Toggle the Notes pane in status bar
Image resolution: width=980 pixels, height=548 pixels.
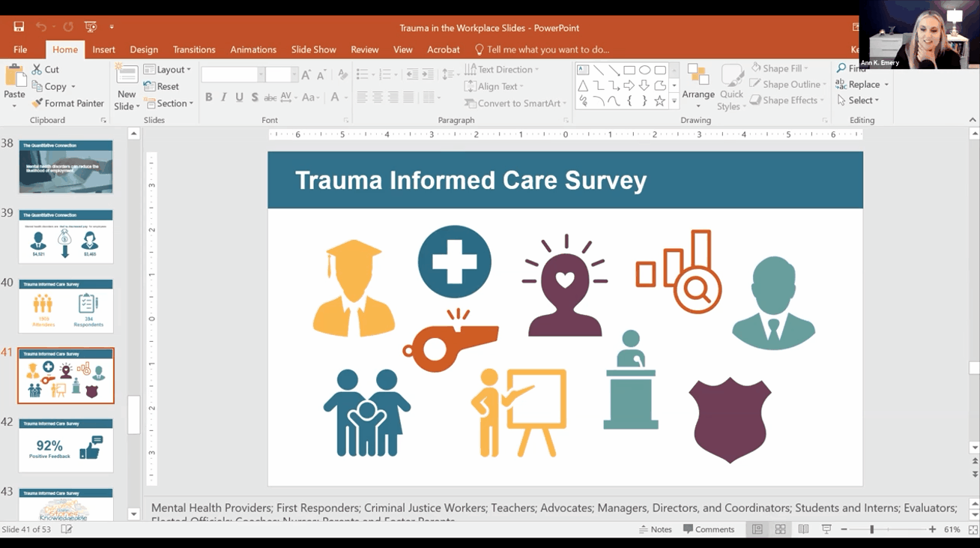point(656,529)
